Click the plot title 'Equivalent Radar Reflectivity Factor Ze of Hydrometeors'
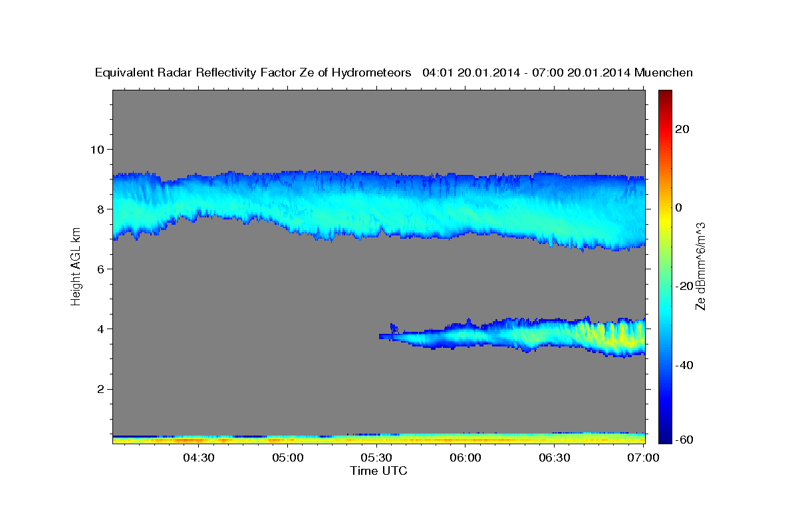 253,73
